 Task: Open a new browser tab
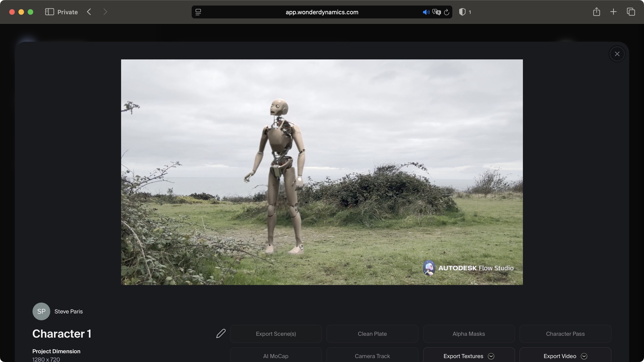(x=613, y=12)
